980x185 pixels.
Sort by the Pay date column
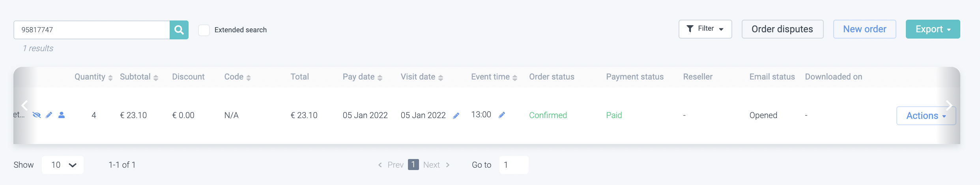pyautogui.click(x=362, y=77)
